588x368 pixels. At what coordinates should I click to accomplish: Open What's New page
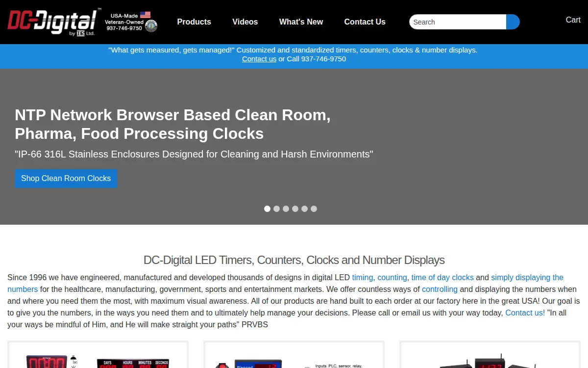tap(301, 22)
